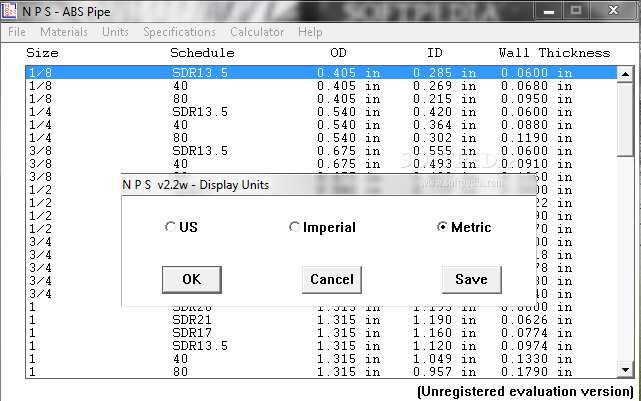The width and height of the screenshot is (641, 401).
Task: Select the 1 inch SDR17 row
Action: (x=321, y=333)
